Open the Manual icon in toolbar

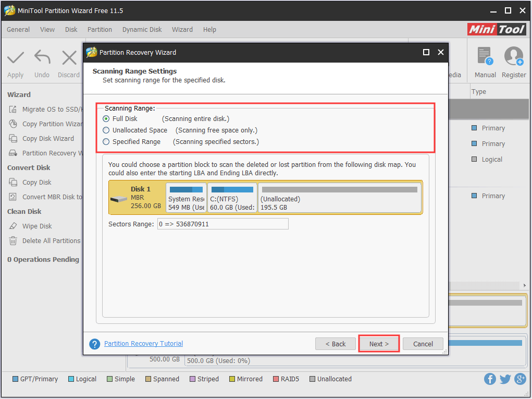(x=485, y=56)
